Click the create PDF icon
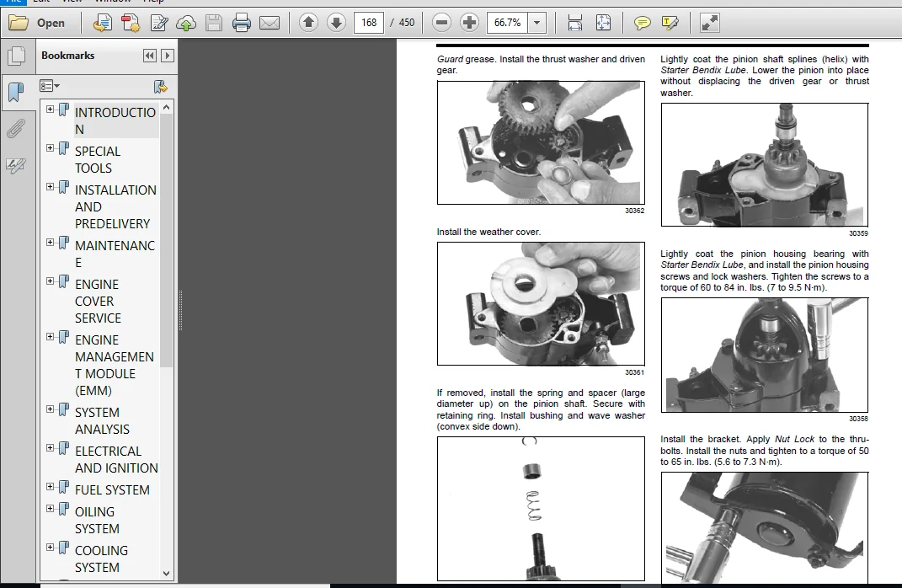This screenshot has width=902, height=588. 131,23
